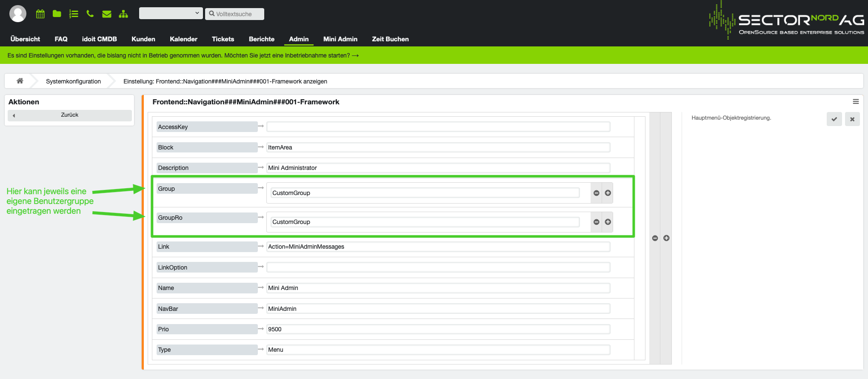Edit the Type field Menu
Viewport: 868px width, 379px height.
[x=438, y=350]
